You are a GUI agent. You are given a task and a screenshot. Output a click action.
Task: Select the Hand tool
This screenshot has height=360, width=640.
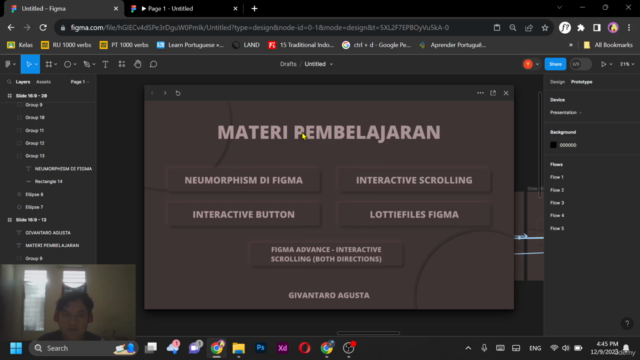(x=138, y=64)
